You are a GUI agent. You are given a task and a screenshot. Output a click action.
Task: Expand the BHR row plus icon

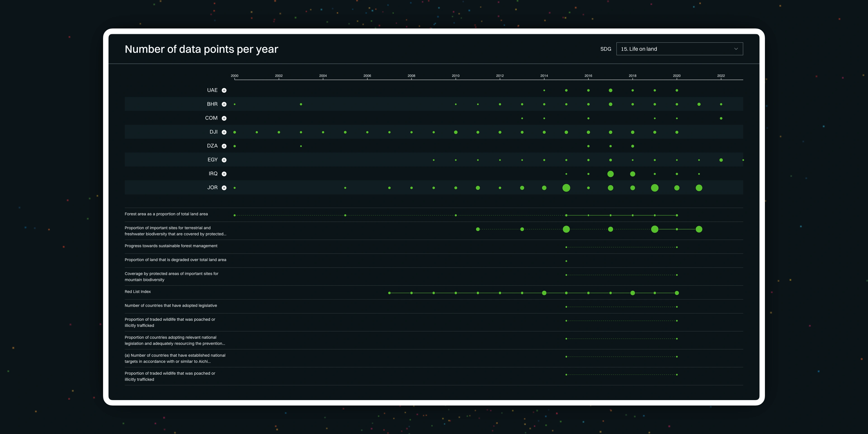(x=224, y=104)
